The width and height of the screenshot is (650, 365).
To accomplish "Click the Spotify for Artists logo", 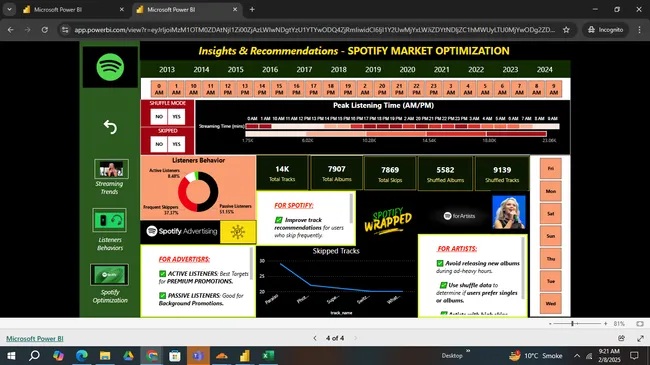I will 459,216.
